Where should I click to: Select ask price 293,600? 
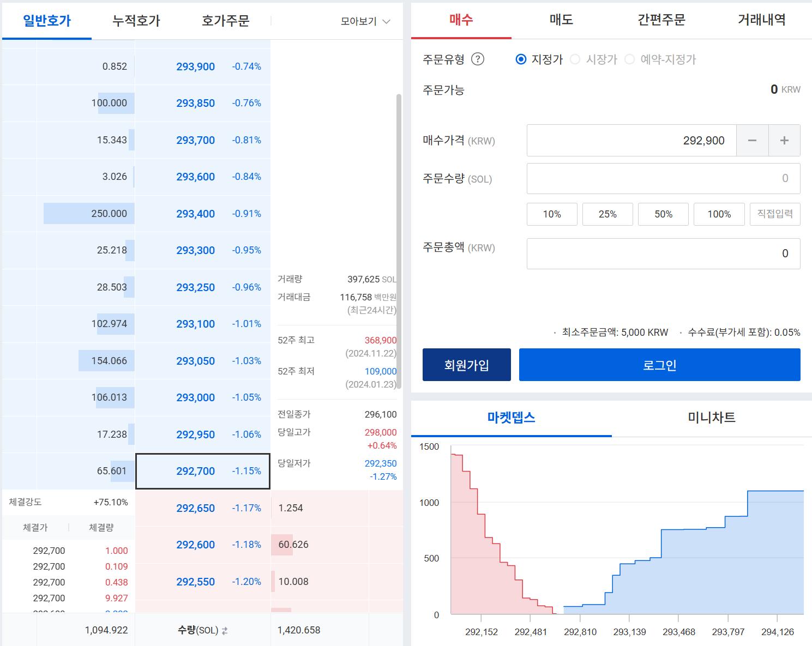pos(203,177)
